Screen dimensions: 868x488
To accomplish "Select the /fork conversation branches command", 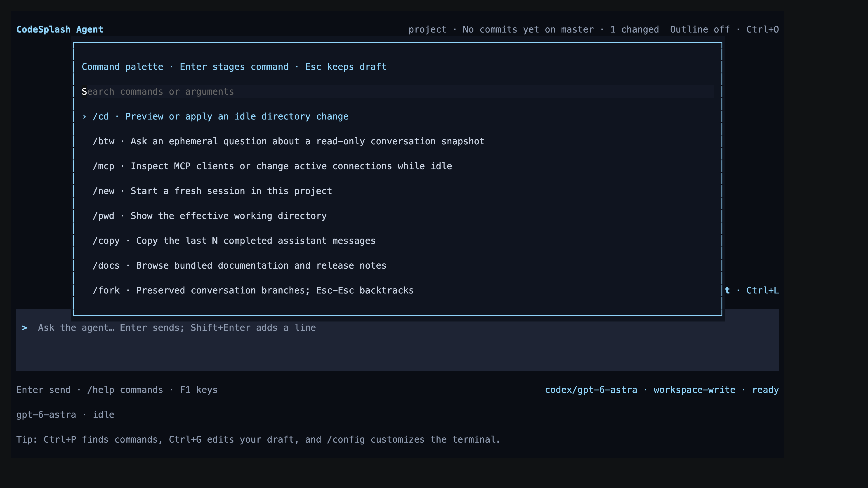I will pyautogui.click(x=397, y=291).
